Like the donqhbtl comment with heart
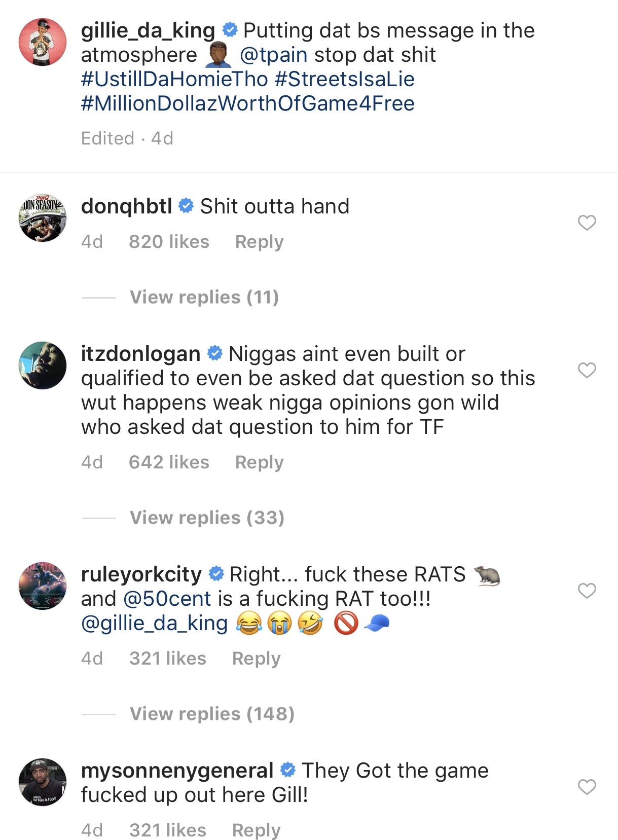Image resolution: width=618 pixels, height=840 pixels. coord(587,223)
